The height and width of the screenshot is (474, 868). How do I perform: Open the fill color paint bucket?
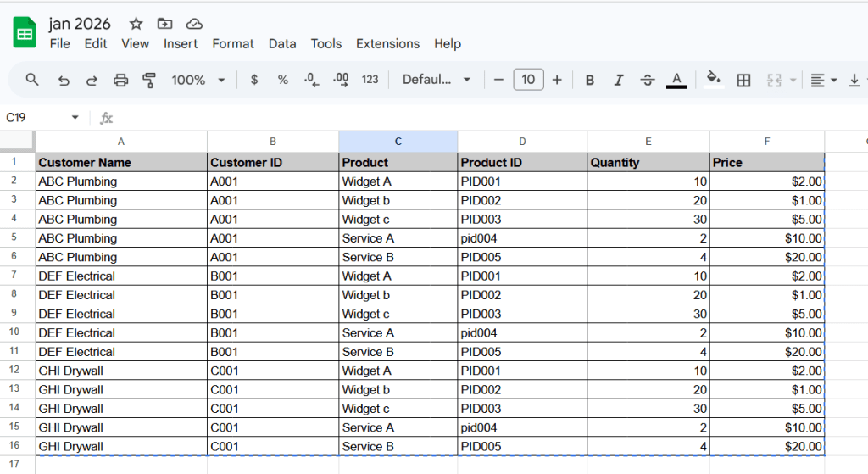tap(714, 79)
